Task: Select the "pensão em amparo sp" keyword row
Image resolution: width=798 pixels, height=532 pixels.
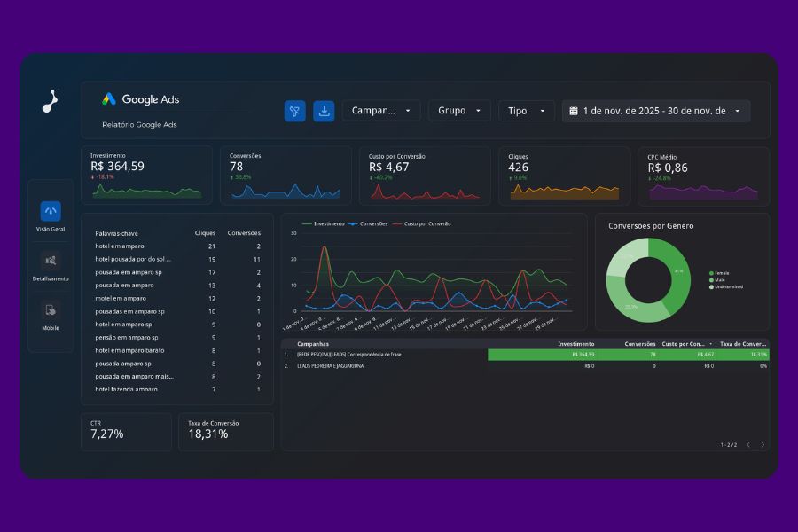Action: click(x=177, y=338)
